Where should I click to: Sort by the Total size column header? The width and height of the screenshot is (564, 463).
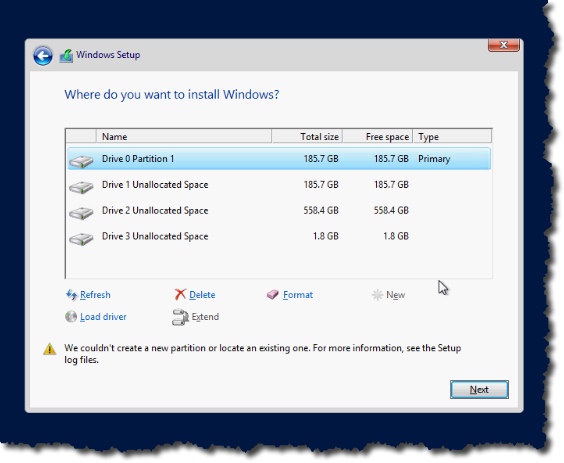307,136
